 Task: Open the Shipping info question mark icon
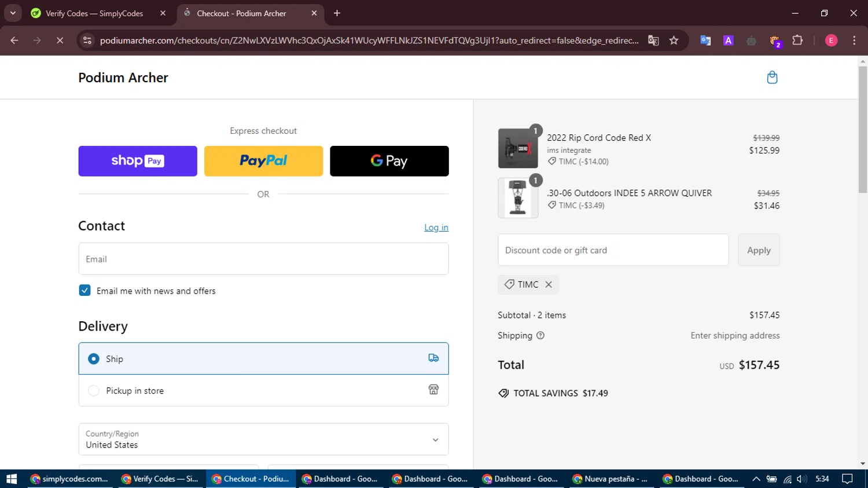(540, 336)
